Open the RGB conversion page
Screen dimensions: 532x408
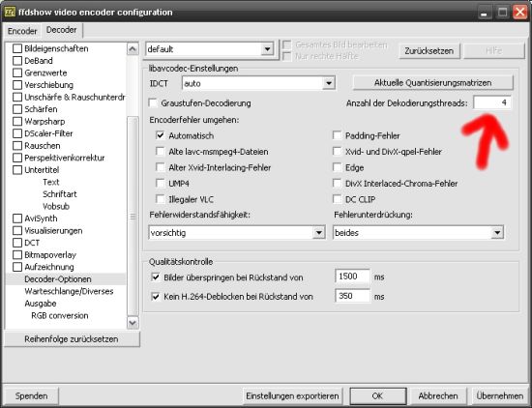tap(60, 316)
